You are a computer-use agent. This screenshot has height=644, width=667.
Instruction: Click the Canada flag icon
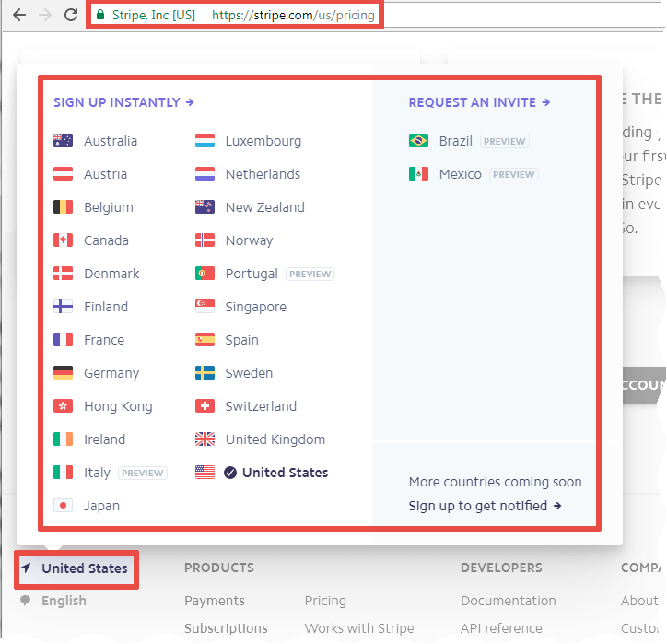point(63,240)
